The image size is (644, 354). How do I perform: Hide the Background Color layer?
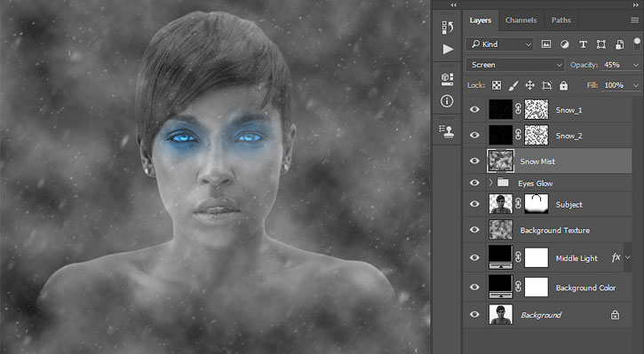tap(474, 287)
